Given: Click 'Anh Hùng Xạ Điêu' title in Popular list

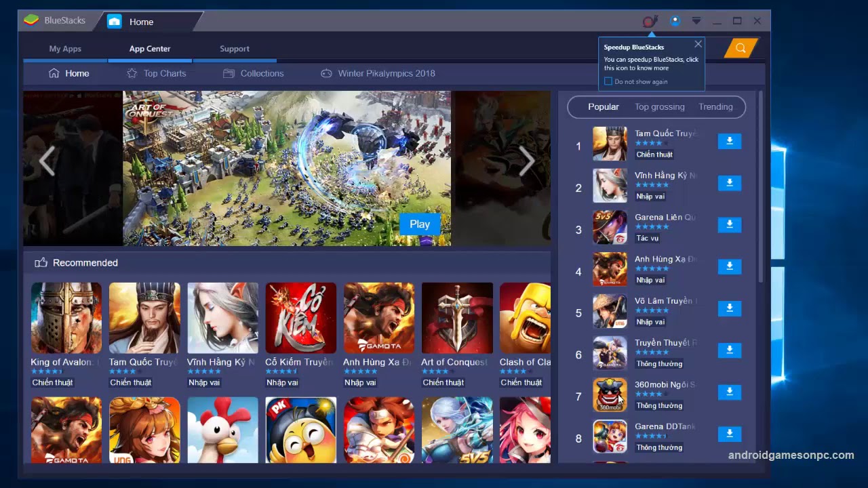Looking at the screenshot, I should (x=665, y=259).
